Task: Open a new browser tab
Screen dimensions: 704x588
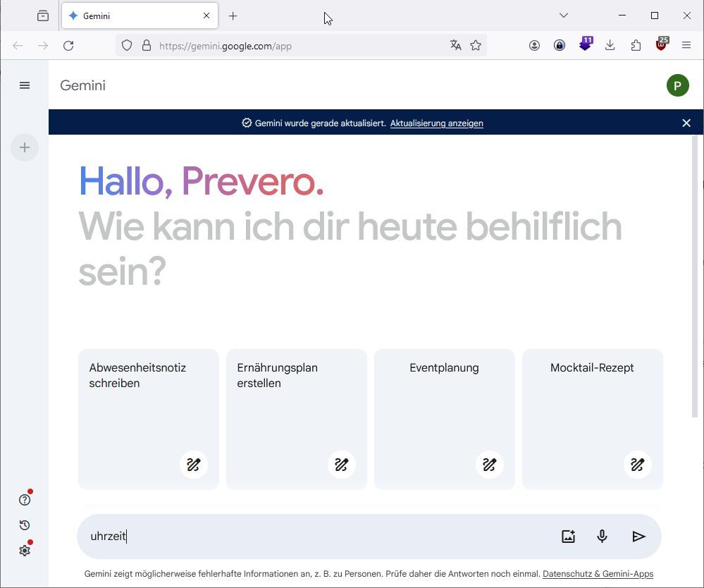Action: tap(233, 16)
